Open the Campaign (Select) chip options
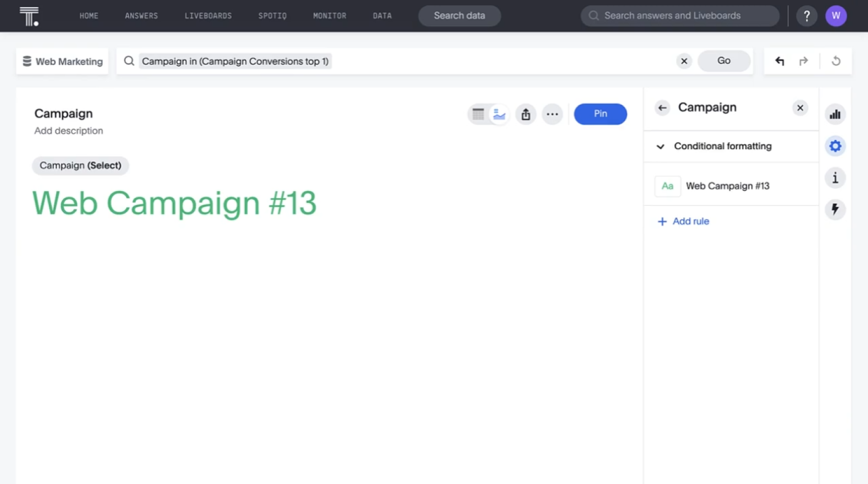This screenshot has height=484, width=868. pyautogui.click(x=80, y=165)
